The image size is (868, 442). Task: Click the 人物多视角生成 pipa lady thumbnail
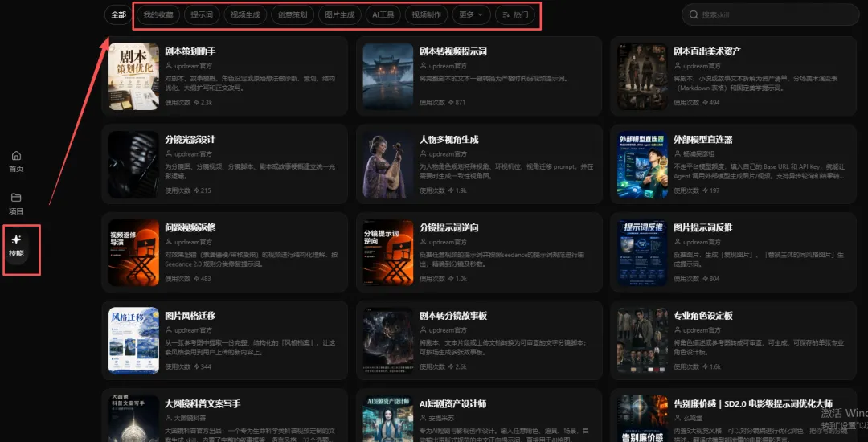point(388,164)
